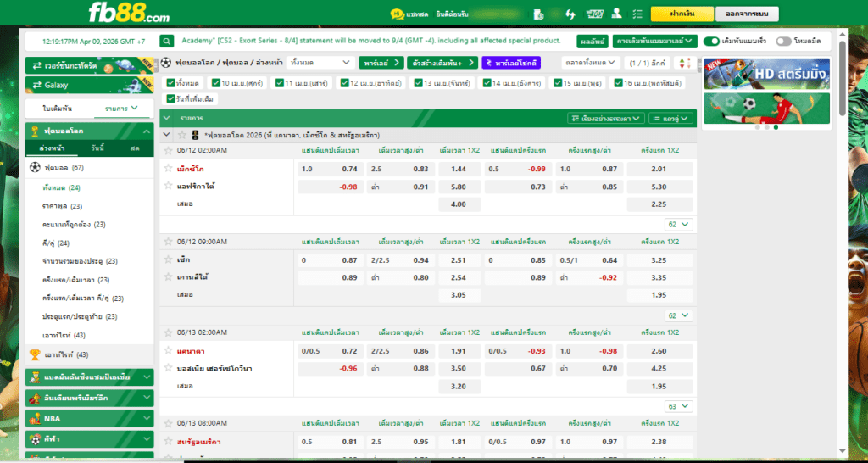
Task: Click the trophy icon beside เอาท์ไรท์ (43)
Action: (x=35, y=354)
